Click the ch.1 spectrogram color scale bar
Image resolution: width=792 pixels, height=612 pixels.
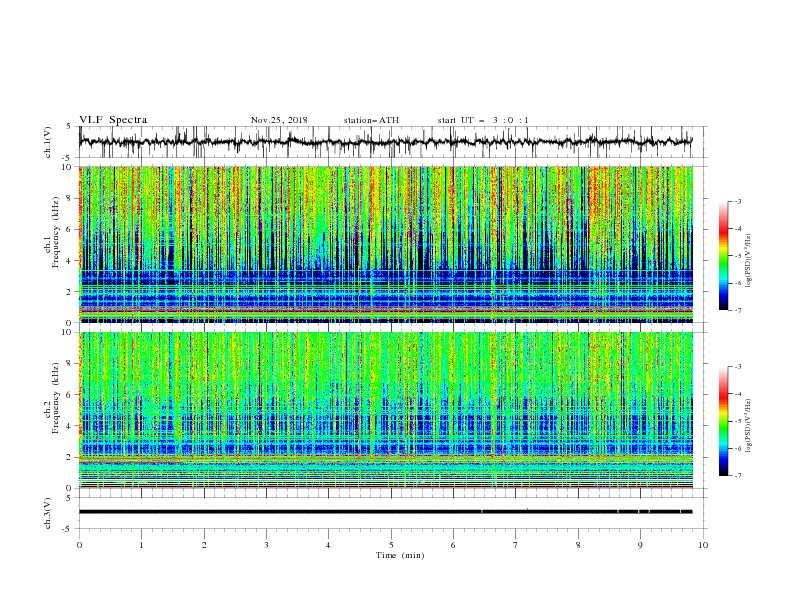click(x=723, y=255)
